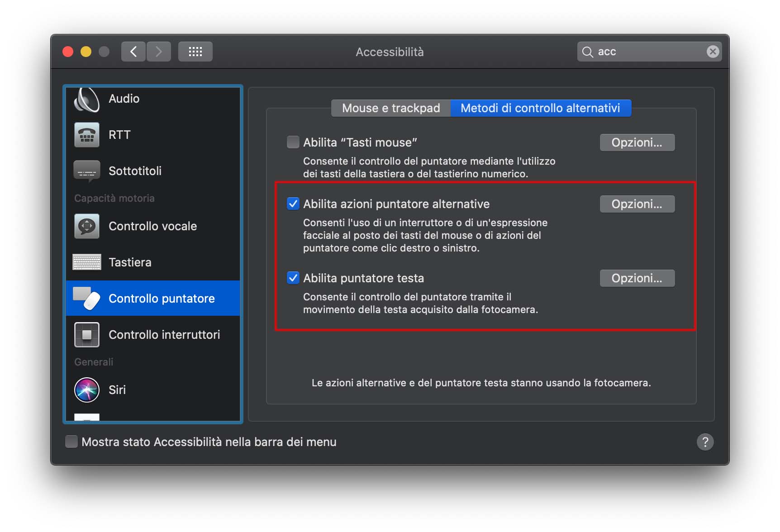This screenshot has height=532, width=780.
Task: Open Opzioni for puntatore testa
Action: click(x=637, y=278)
